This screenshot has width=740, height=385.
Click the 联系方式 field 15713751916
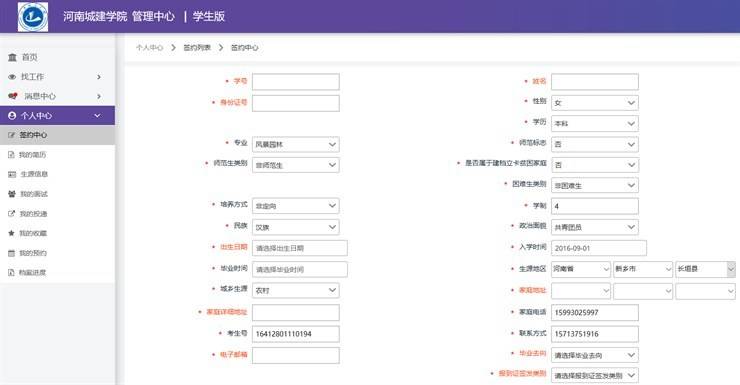(595, 334)
